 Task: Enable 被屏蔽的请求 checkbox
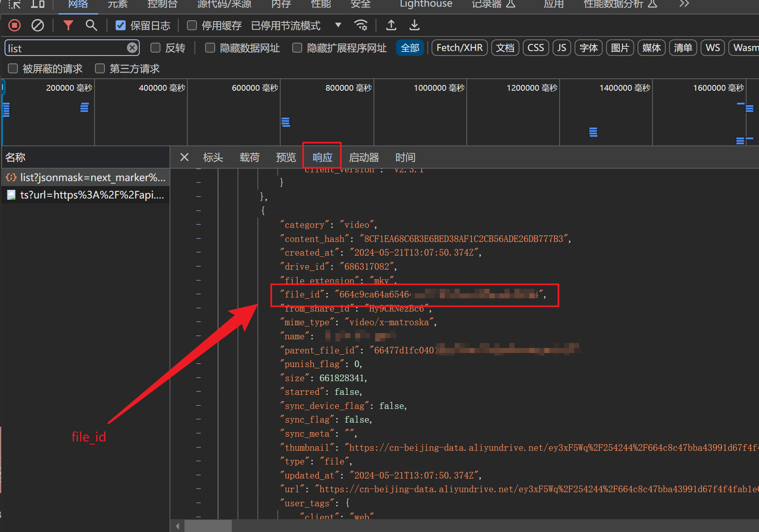tap(13, 68)
